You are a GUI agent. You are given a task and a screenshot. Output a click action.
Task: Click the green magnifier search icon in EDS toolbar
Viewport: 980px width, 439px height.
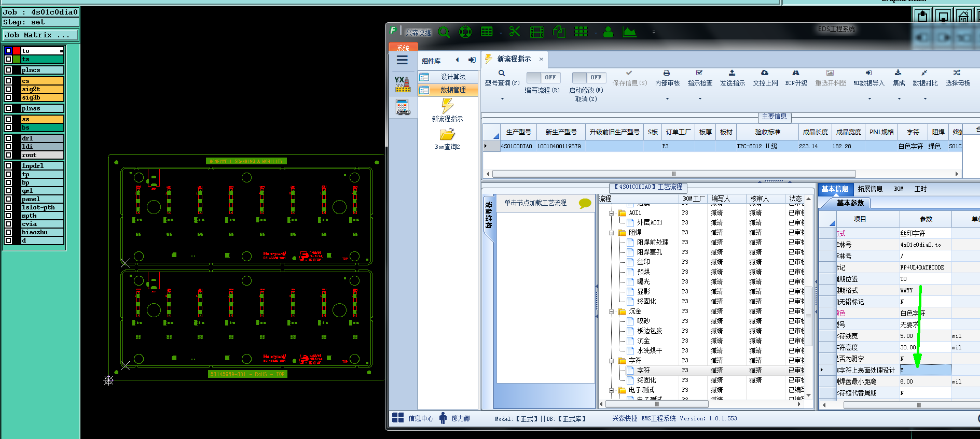click(444, 32)
